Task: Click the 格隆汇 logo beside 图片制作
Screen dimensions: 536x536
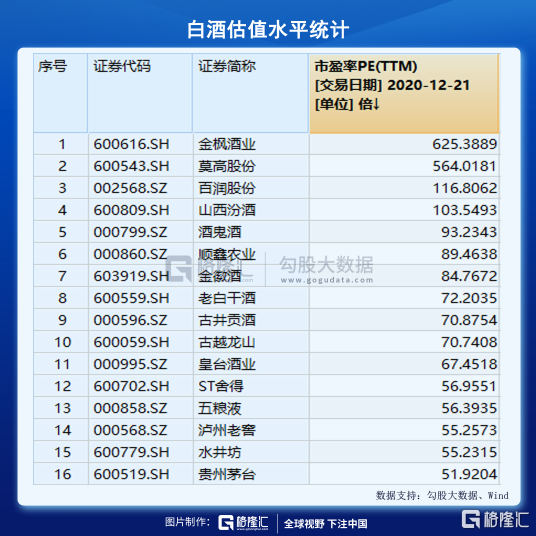Action: coord(243,522)
